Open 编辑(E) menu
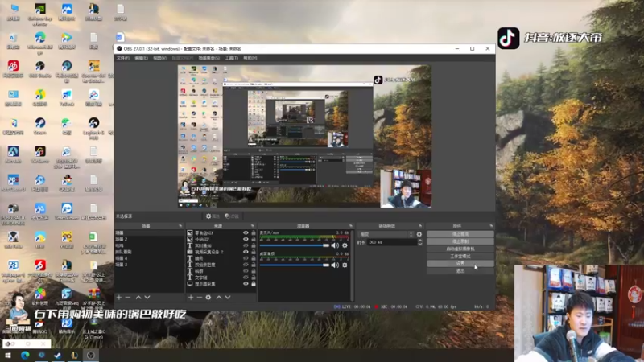This screenshot has height=362, width=644. click(x=141, y=58)
